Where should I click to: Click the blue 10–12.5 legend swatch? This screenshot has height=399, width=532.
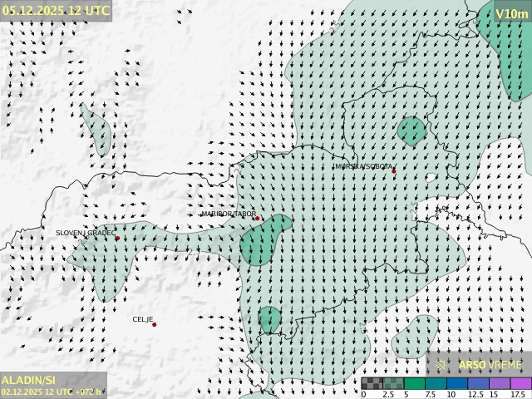click(x=457, y=383)
